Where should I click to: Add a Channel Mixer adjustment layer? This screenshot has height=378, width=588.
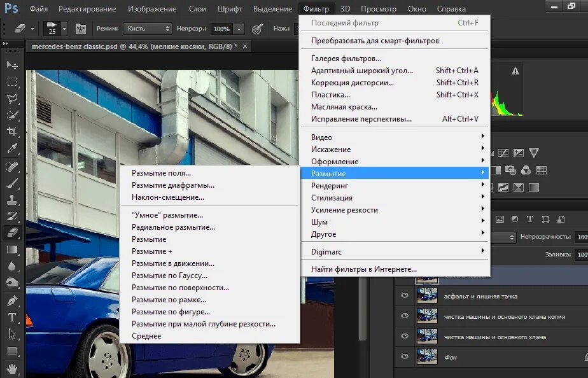[x=526, y=171]
